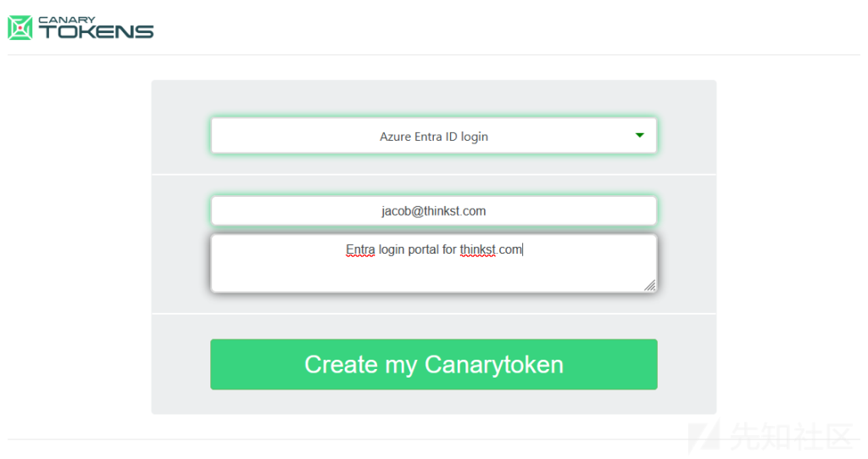Focus the jacob@thinkst.com email field

tap(433, 210)
